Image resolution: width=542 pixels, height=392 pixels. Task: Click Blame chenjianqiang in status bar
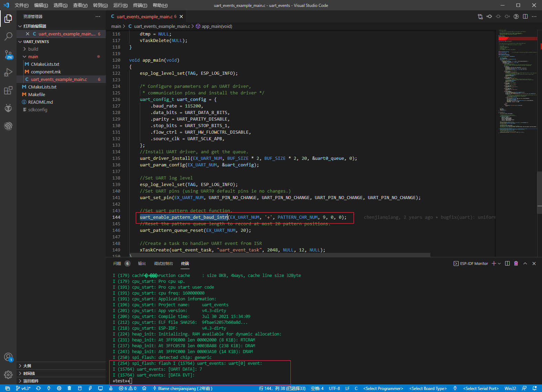[x=183, y=388]
